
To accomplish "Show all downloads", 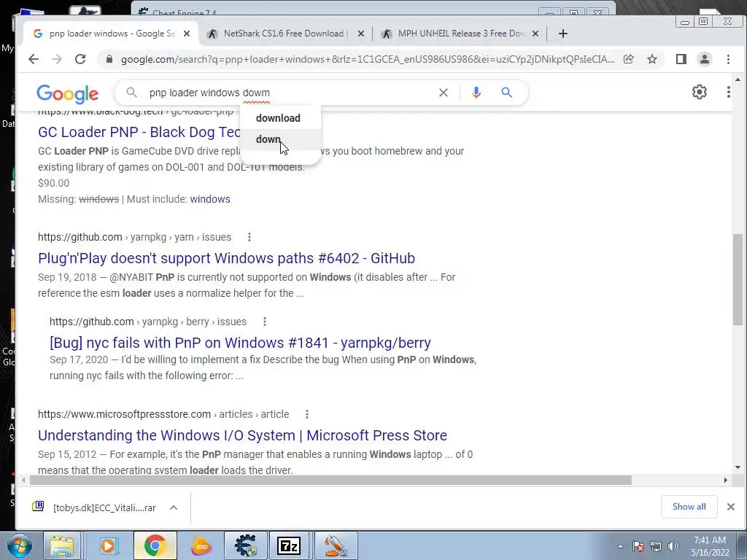I will click(x=689, y=507).
